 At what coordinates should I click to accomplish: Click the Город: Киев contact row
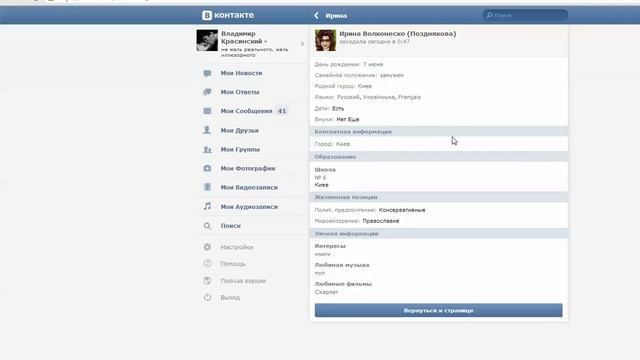tap(332, 144)
